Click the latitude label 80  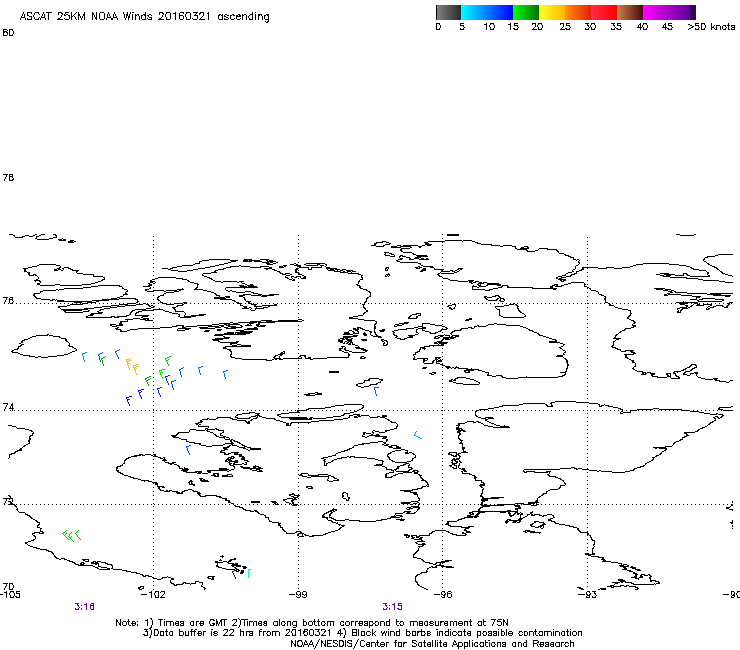click(x=8, y=33)
